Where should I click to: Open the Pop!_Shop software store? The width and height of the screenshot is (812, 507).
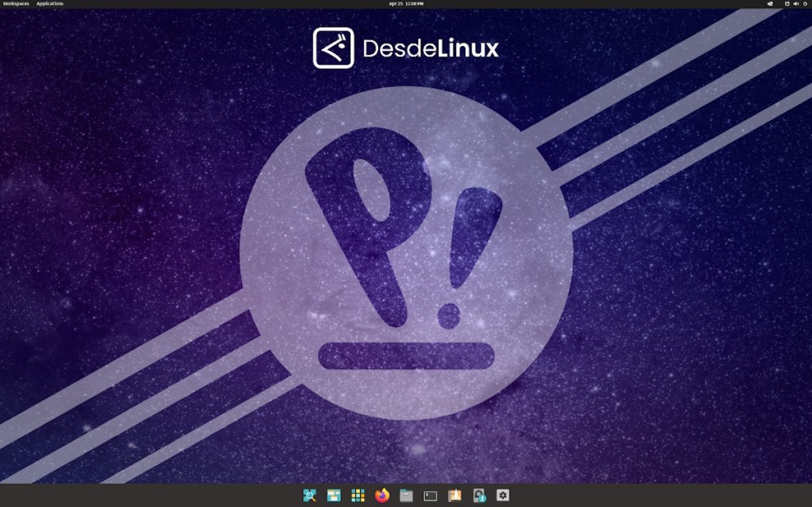coord(453,494)
